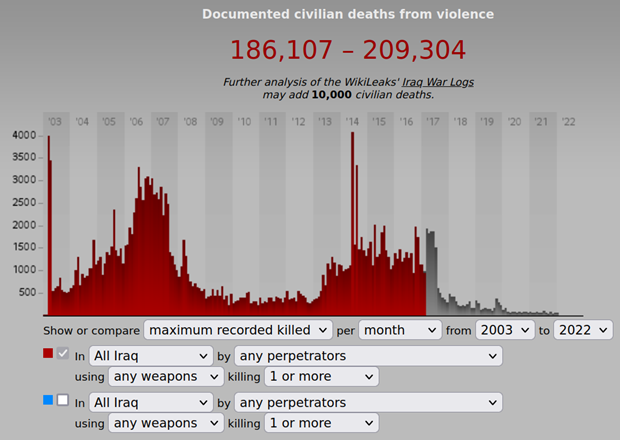Click the '17 year column header
Image resolution: width=620 pixels, height=440 pixels.
[x=433, y=122]
